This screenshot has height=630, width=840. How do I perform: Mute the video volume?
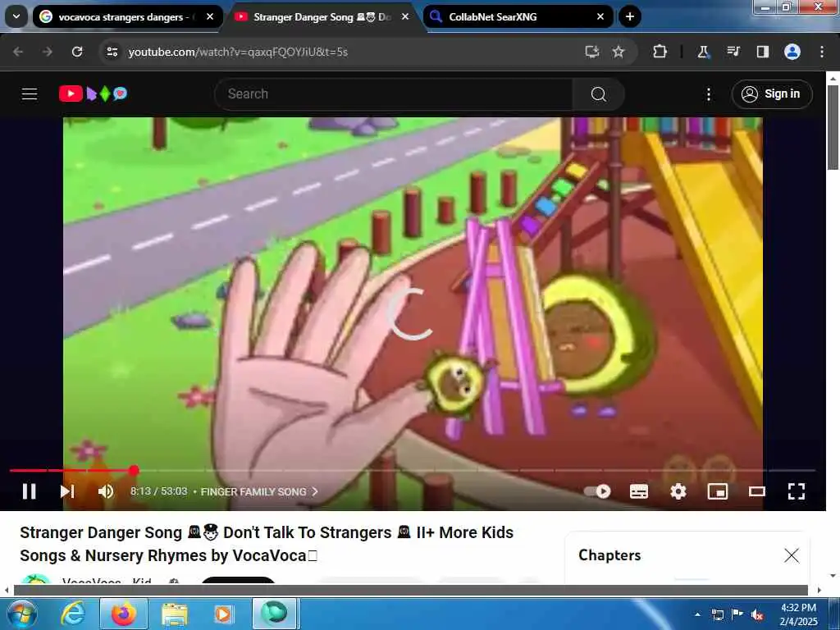106,491
